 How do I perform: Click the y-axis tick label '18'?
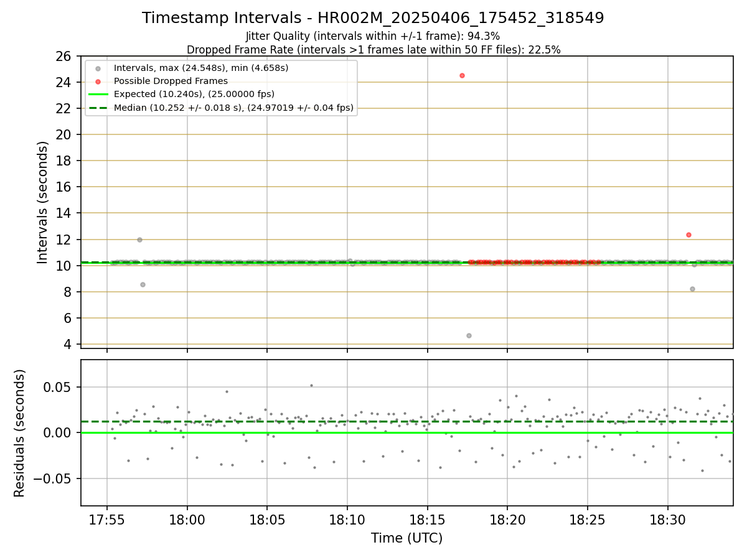[64, 161]
